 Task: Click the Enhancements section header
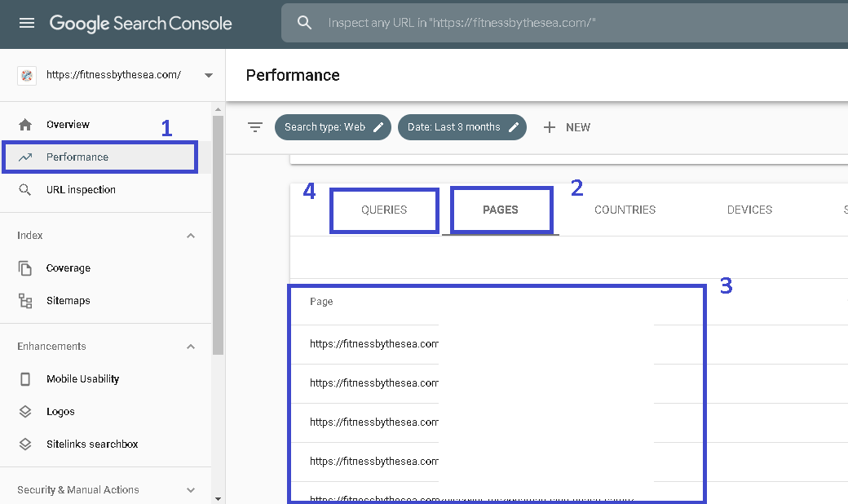[51, 346]
